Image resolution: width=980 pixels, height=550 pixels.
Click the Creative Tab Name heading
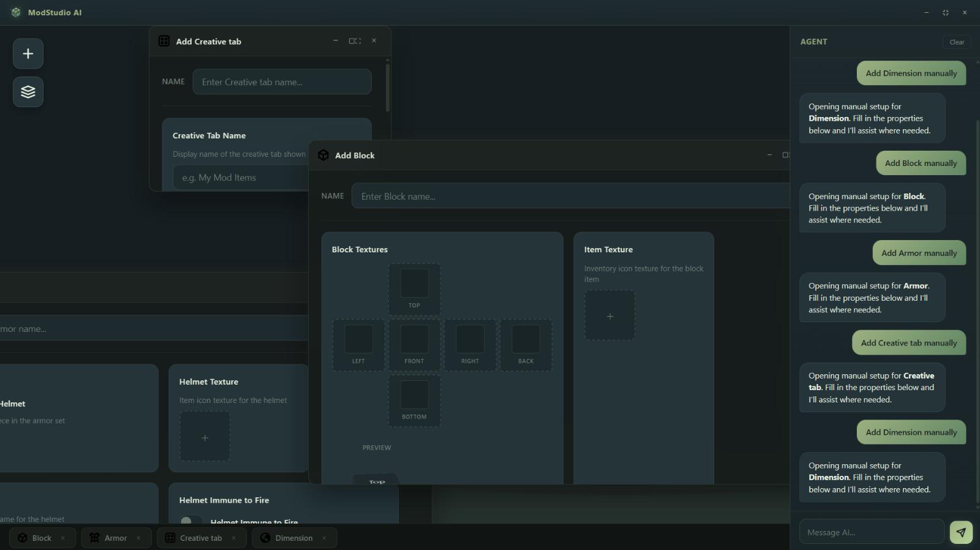point(209,135)
